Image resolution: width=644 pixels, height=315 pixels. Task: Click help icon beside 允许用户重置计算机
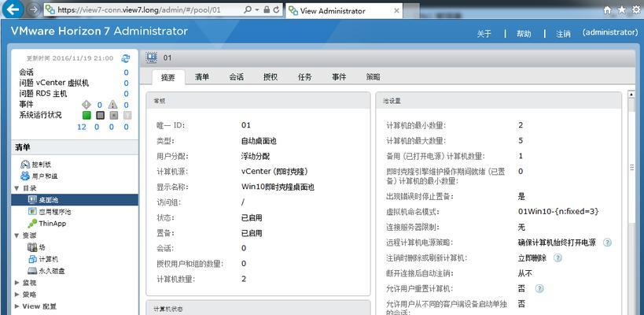coord(539,289)
